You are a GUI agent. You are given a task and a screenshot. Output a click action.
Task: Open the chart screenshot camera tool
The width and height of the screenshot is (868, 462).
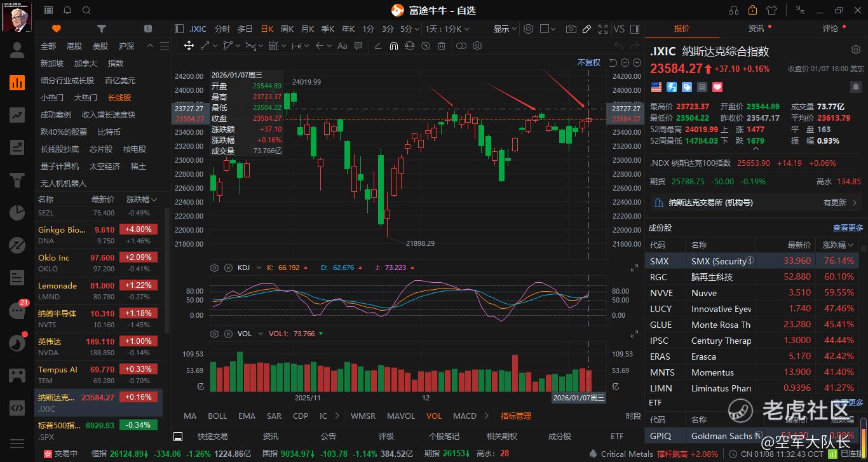(571, 29)
